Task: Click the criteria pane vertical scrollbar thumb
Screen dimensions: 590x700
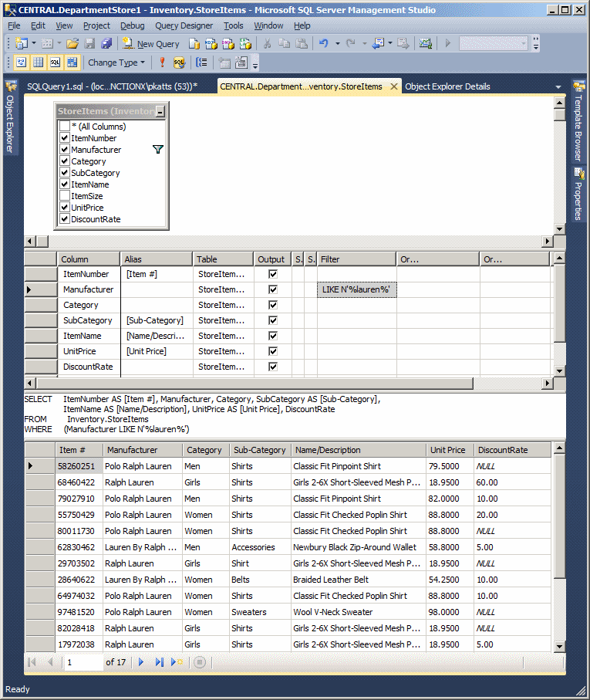Action: coord(560,303)
